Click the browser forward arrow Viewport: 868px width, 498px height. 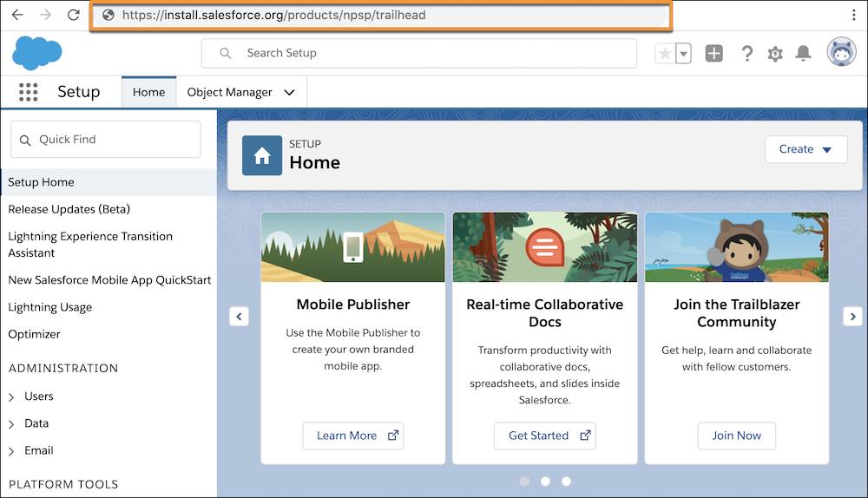(x=45, y=15)
